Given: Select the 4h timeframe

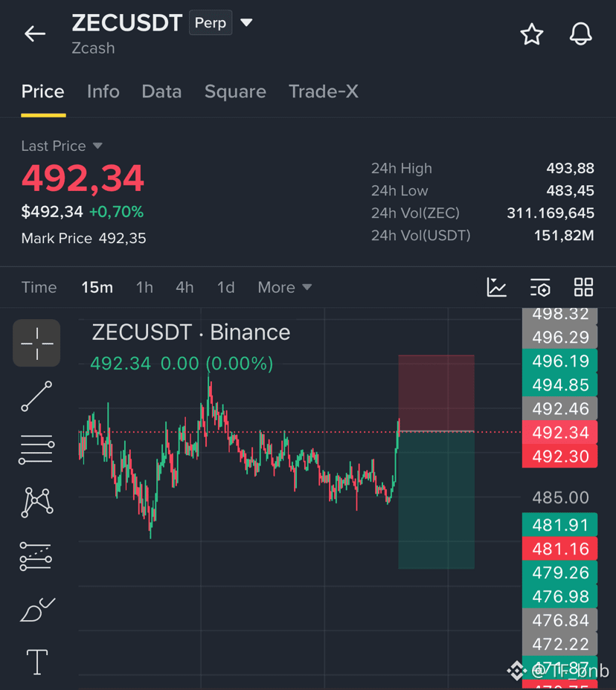Looking at the screenshot, I should (185, 287).
